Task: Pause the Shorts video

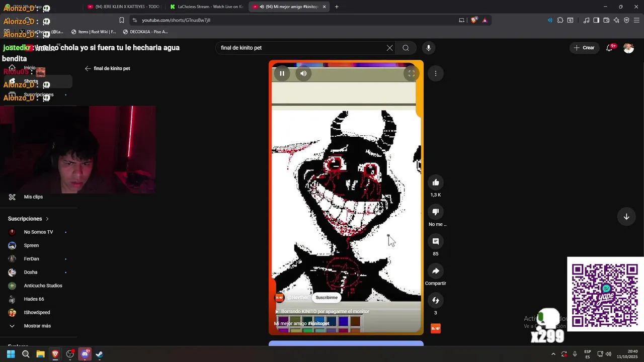Action: 282,73
